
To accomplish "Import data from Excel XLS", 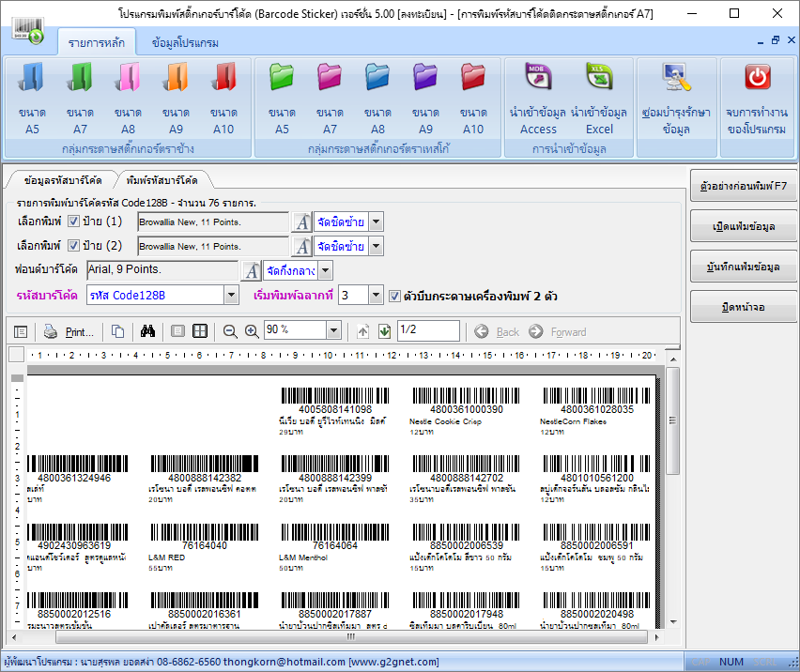I will (599, 98).
